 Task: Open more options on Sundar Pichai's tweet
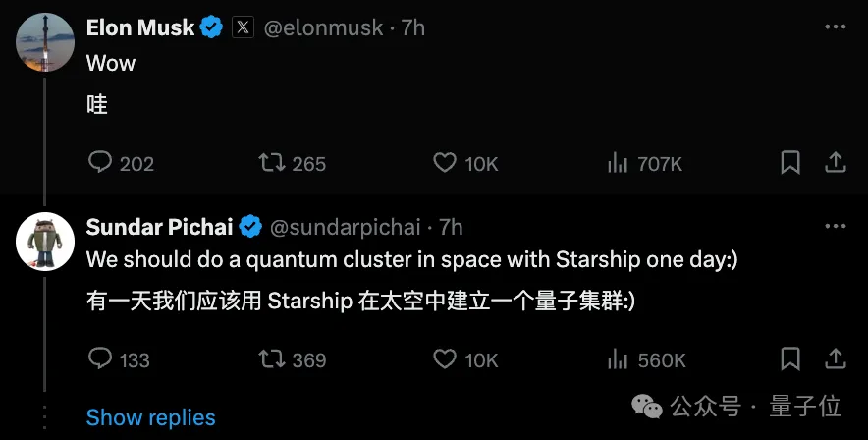[835, 226]
